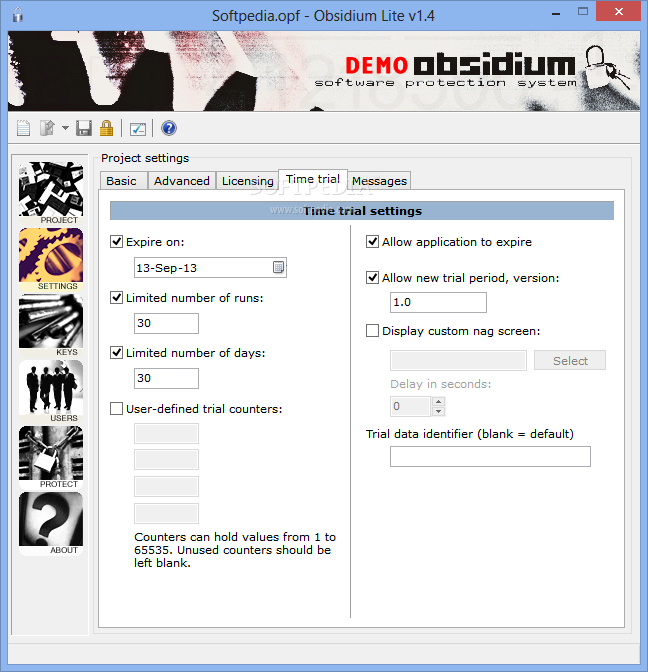Maximize the Obsidium Lite window
Screen dimensions: 648x672
(583, 12)
